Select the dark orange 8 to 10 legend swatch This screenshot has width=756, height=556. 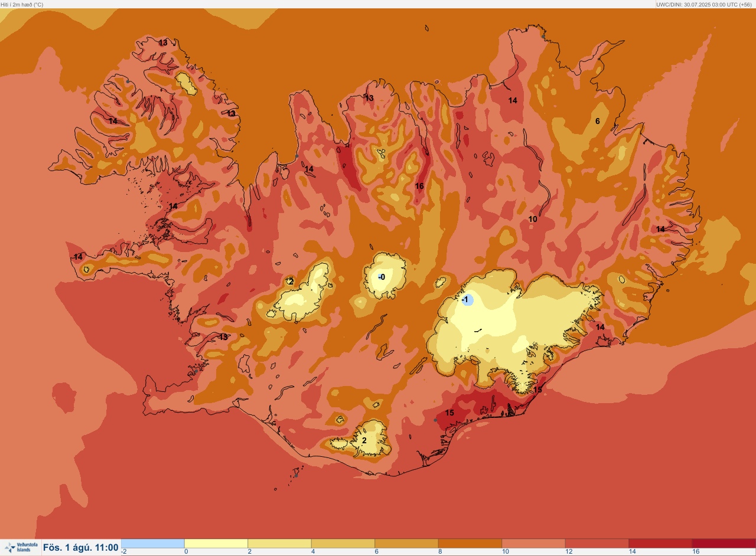(470, 543)
